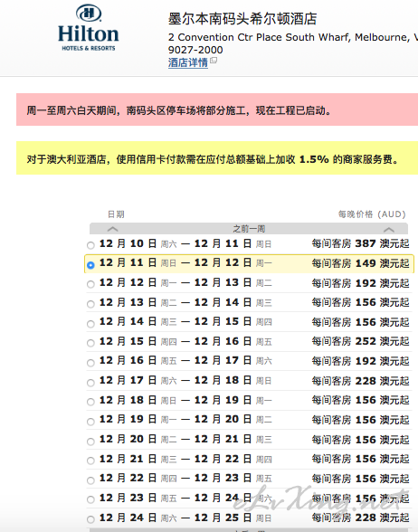
Task: Select 12月20日 to 12月21日 radio button
Action: pos(90,442)
